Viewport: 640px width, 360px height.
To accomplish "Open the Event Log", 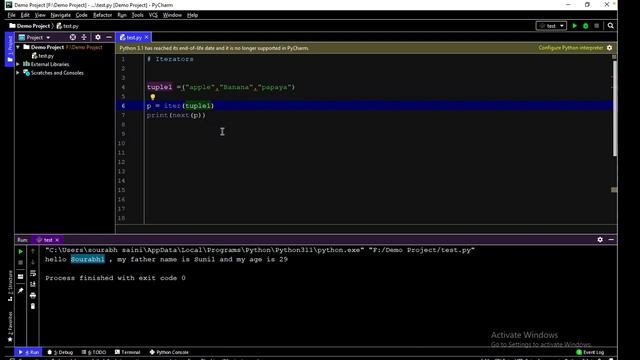I will (590, 352).
